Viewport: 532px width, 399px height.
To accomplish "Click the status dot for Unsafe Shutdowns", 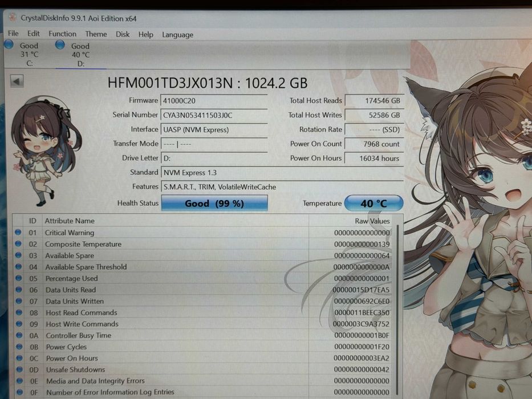I will 20,369.
